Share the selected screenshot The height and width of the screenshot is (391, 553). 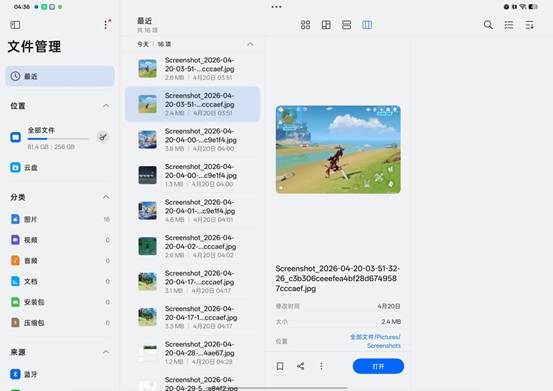click(x=300, y=366)
